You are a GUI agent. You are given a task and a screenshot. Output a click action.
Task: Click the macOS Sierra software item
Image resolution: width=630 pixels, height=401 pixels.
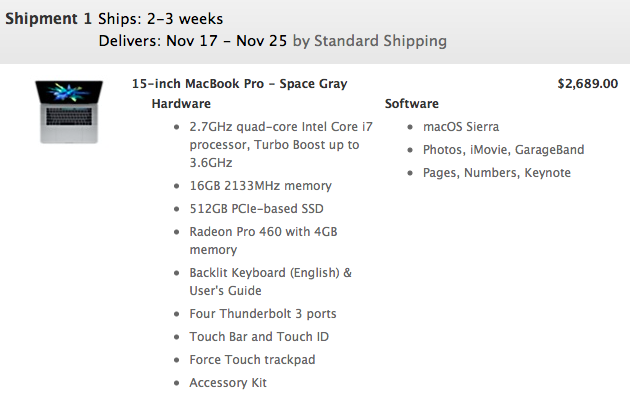click(x=461, y=127)
